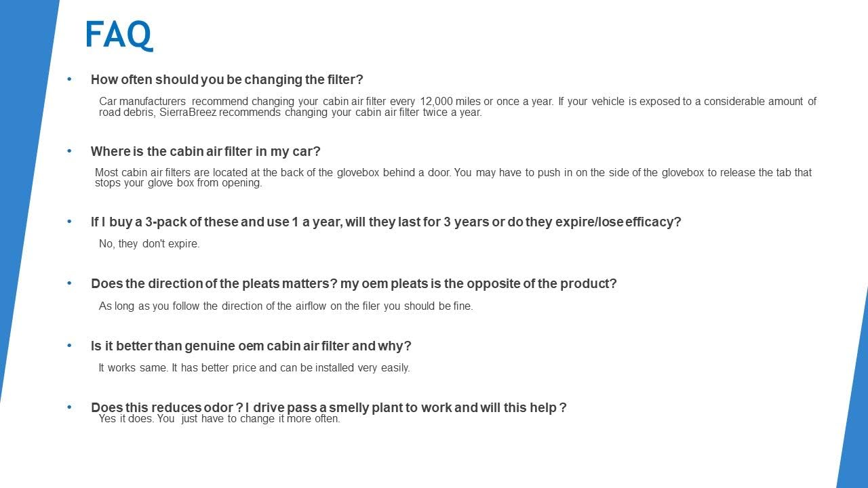Viewport: 868px width, 488px height.
Task: Click the "It works same" answer text
Action: pos(254,368)
